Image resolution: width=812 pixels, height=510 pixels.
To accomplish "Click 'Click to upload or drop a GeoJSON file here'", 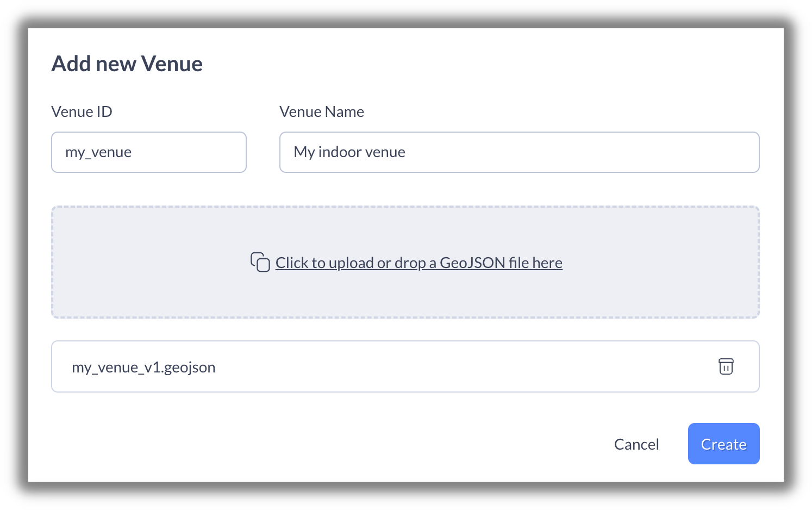I will (419, 262).
